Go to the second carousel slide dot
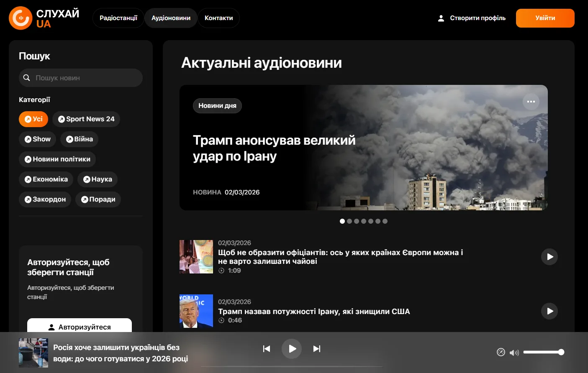The image size is (588, 373). point(349,221)
